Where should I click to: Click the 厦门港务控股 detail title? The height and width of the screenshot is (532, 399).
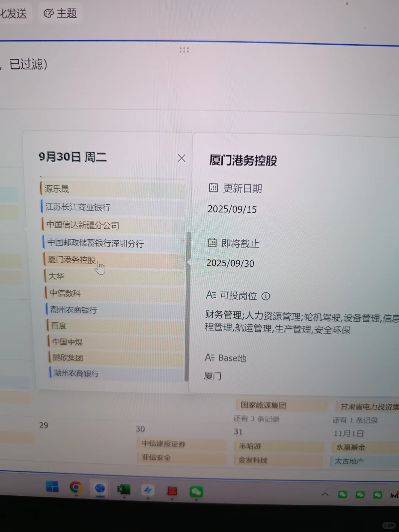point(243,160)
